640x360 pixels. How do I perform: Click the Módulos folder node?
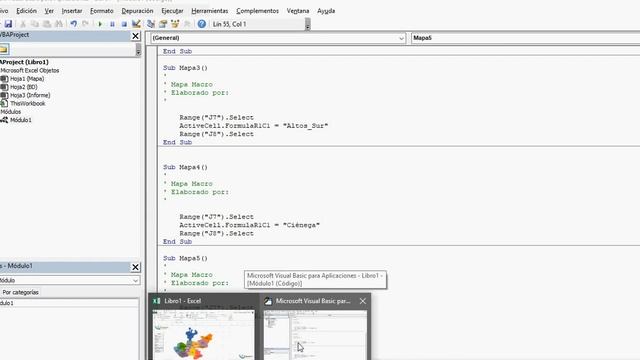11,112
